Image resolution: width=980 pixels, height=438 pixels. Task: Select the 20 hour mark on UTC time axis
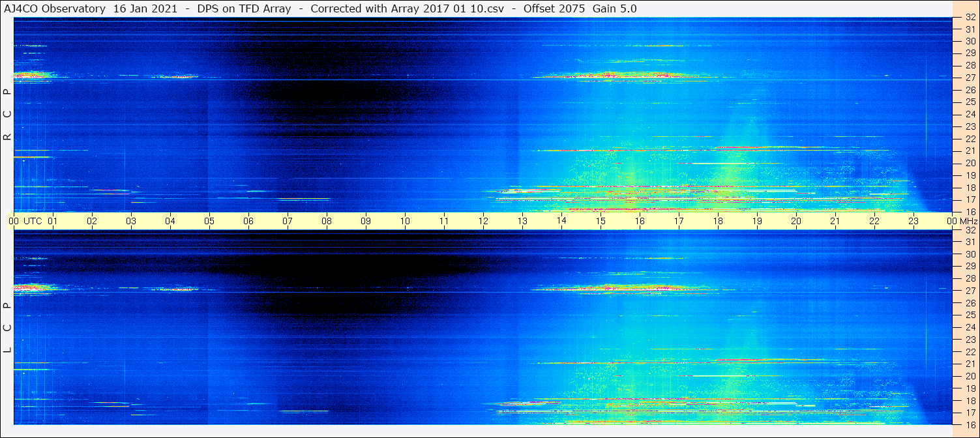point(796,221)
